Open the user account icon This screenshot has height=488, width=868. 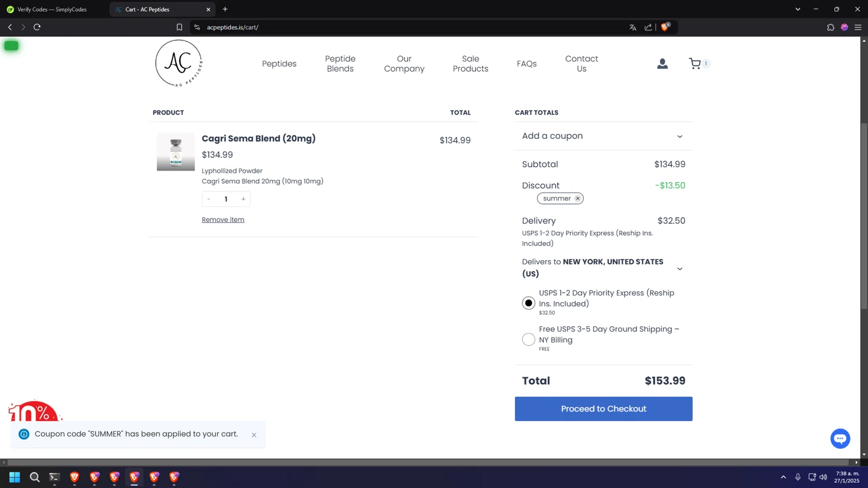tap(663, 64)
